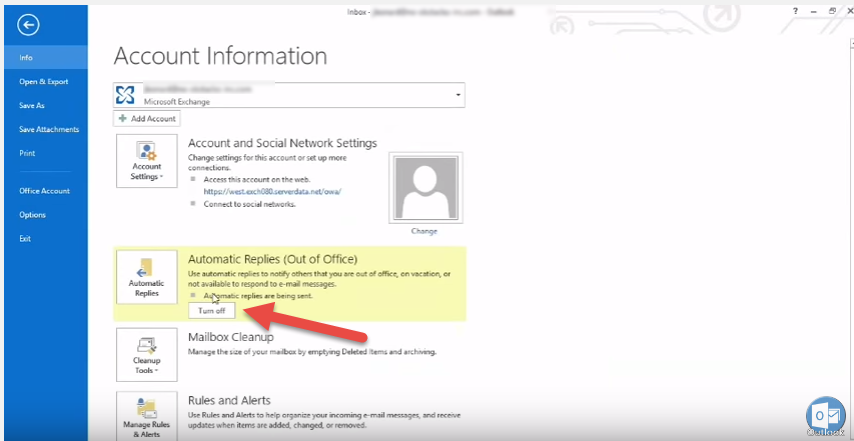Click the Exchange account logo icon
Screen dimensions: 854x441
[x=125, y=95]
